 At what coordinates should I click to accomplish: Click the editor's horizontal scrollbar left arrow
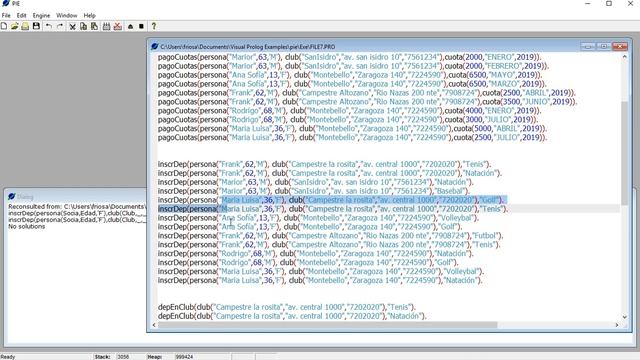pyautogui.click(x=154, y=325)
